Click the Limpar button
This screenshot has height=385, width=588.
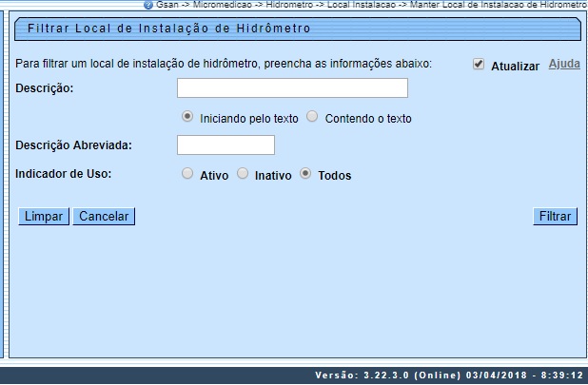point(44,217)
